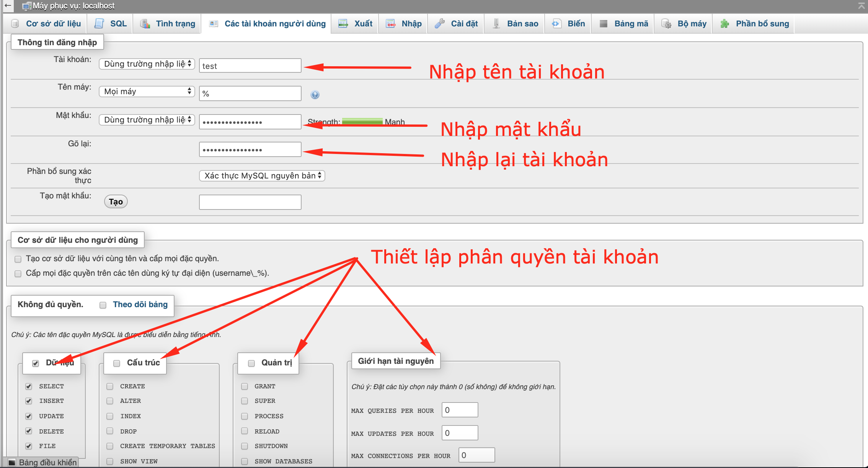
Task: Click the back arrow next to server title
Action: (8, 5)
